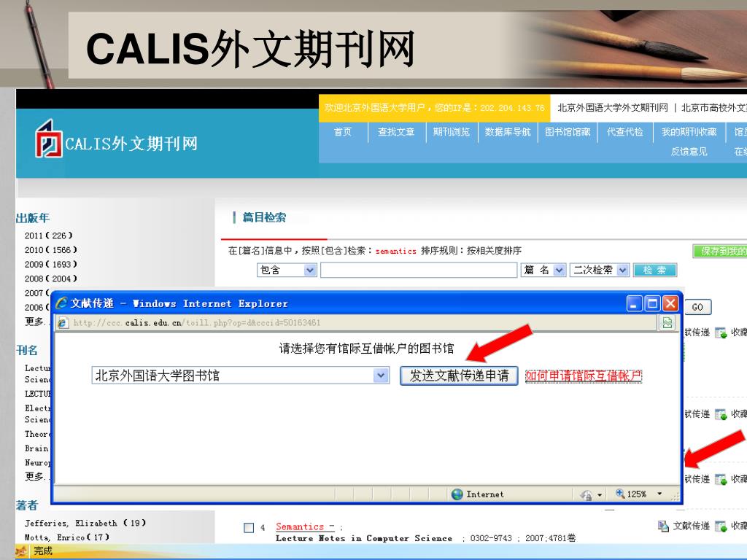Open the 图书馆馆藏 nav item

pos(568,132)
